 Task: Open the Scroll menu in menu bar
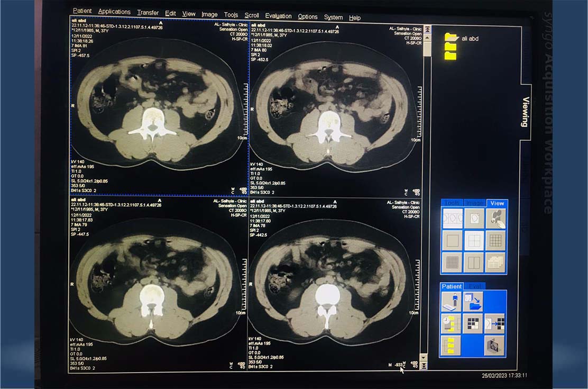point(252,15)
